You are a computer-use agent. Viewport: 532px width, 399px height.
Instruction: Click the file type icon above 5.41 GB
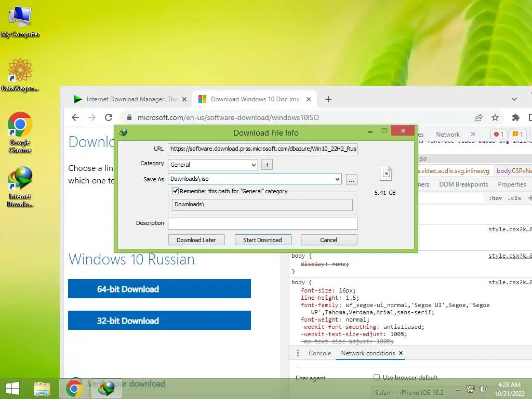tap(386, 174)
